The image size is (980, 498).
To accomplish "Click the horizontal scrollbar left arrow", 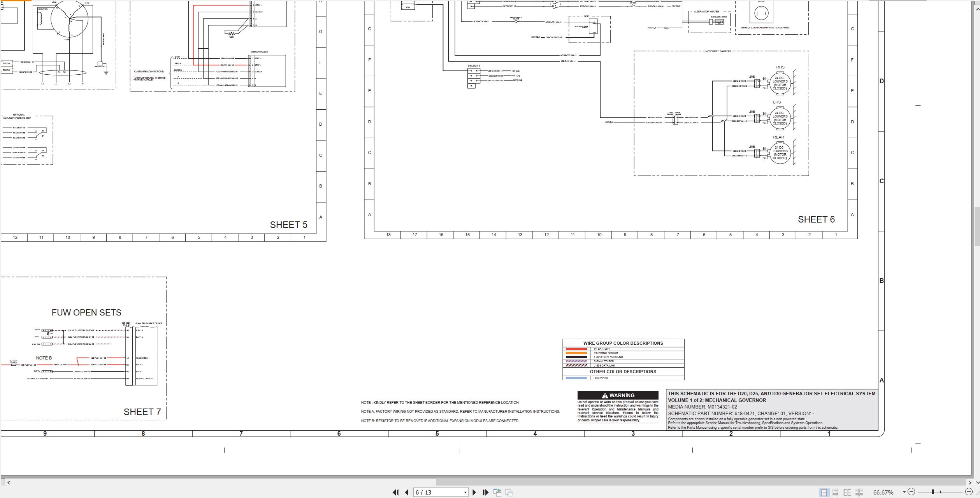I will pyautogui.click(x=9, y=482).
